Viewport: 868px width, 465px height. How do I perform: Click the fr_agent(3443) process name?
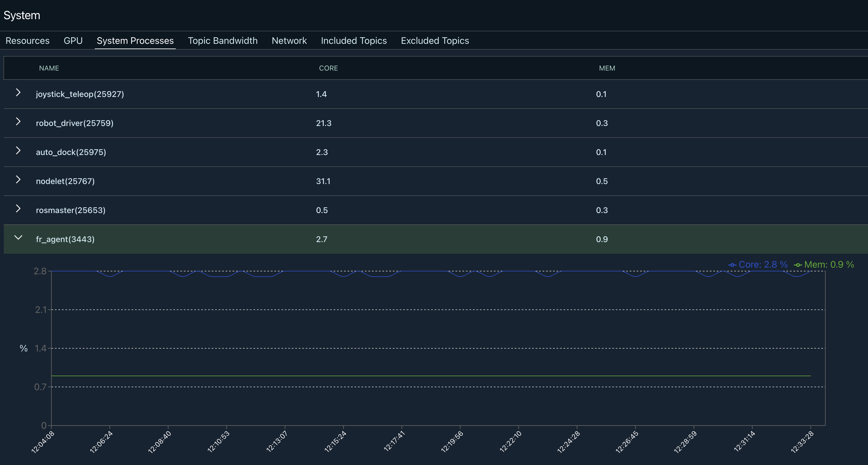pos(65,239)
